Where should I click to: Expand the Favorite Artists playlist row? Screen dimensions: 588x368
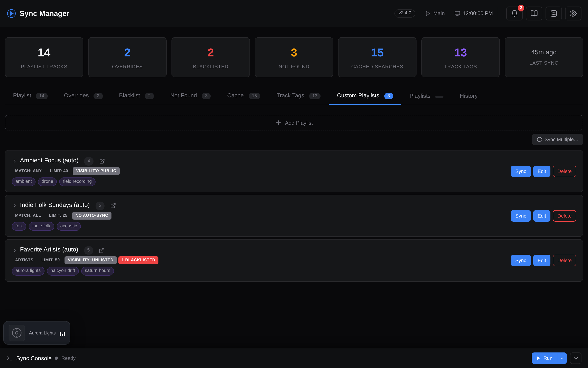click(14, 250)
